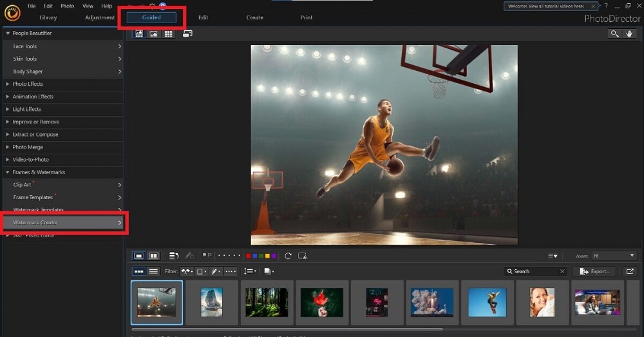
Task: Enable compare two photos view
Action: click(x=154, y=256)
